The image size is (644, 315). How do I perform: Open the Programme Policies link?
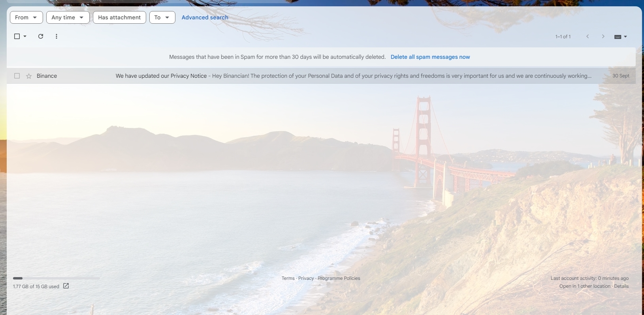point(339,278)
